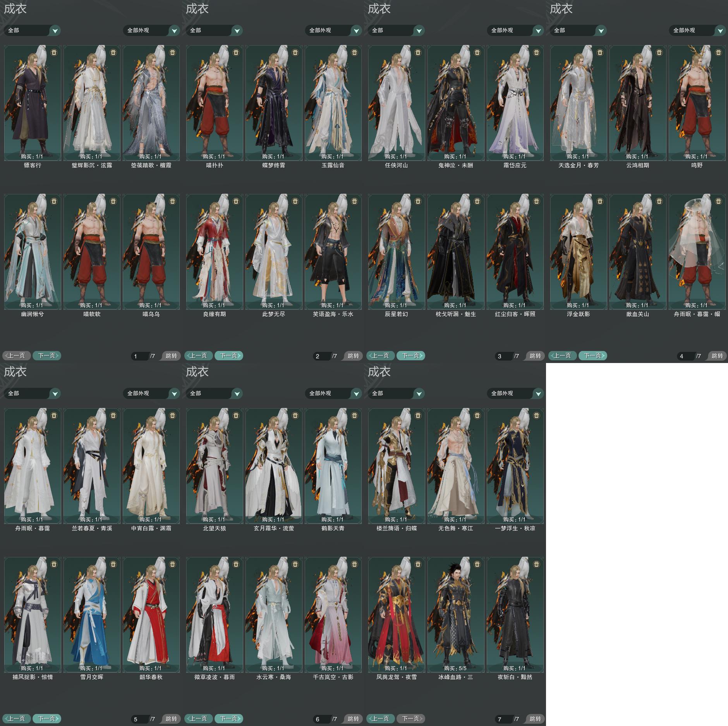The width and height of the screenshot is (728, 726).
Task: Focus page number field showing 7
Action: (x=504, y=719)
